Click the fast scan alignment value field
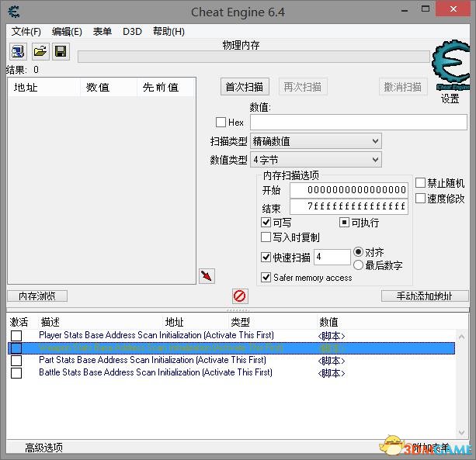The image size is (476, 460). pyautogui.click(x=332, y=257)
